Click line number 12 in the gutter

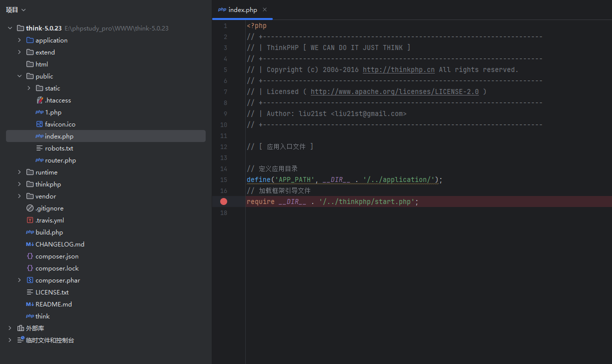pos(224,147)
